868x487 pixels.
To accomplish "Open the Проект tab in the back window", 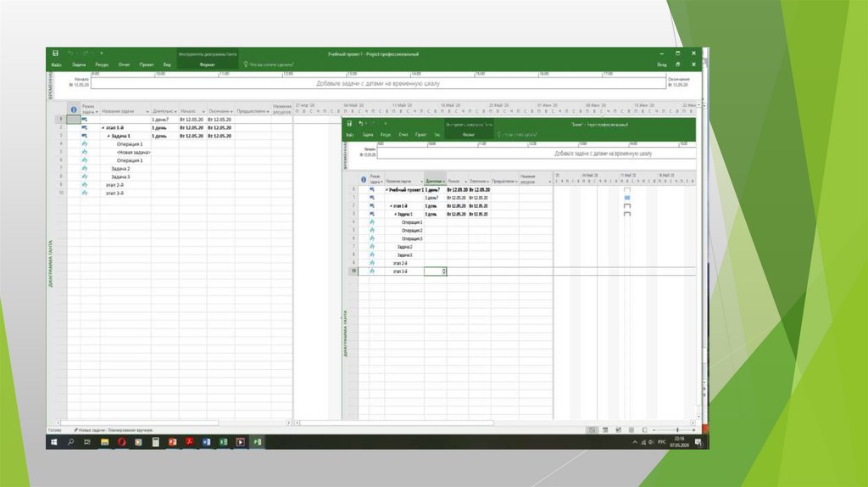I will 147,64.
